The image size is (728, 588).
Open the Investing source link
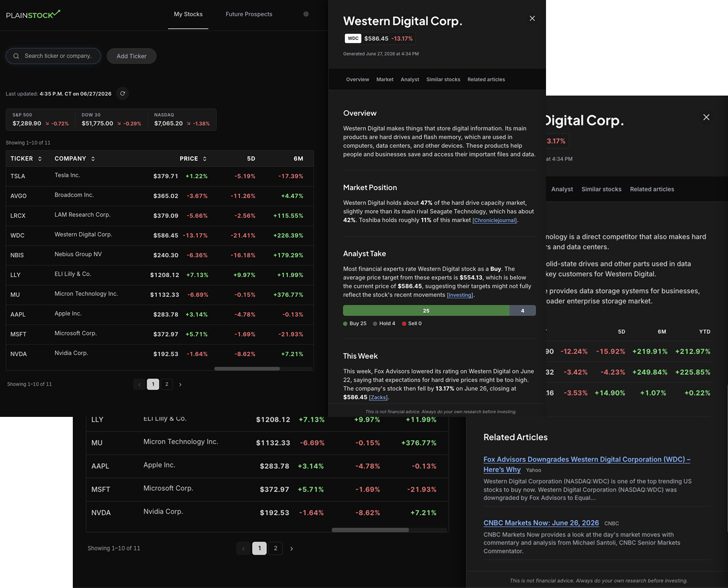pos(460,295)
